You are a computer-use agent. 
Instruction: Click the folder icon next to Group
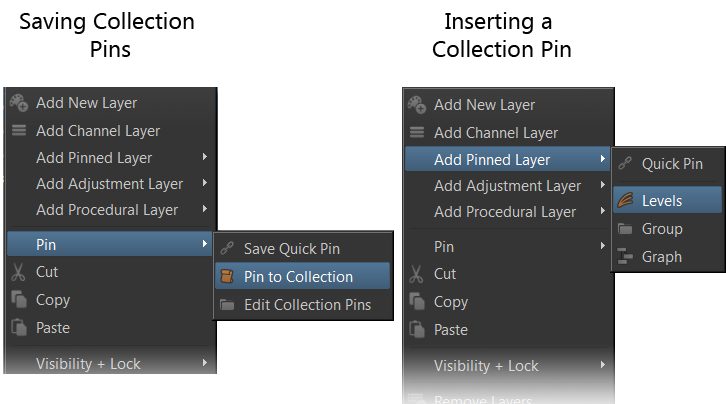pos(624,229)
